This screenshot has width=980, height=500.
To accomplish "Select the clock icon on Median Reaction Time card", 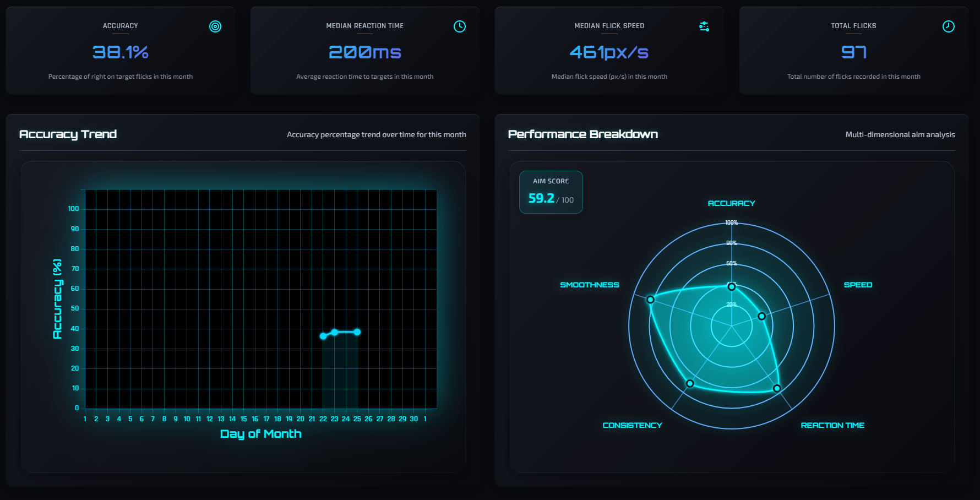I will [x=460, y=26].
